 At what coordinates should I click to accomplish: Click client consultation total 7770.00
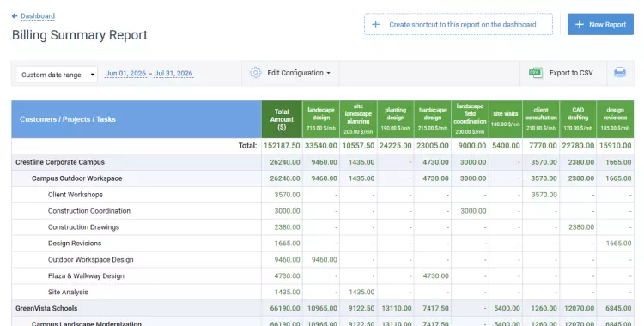click(x=543, y=146)
